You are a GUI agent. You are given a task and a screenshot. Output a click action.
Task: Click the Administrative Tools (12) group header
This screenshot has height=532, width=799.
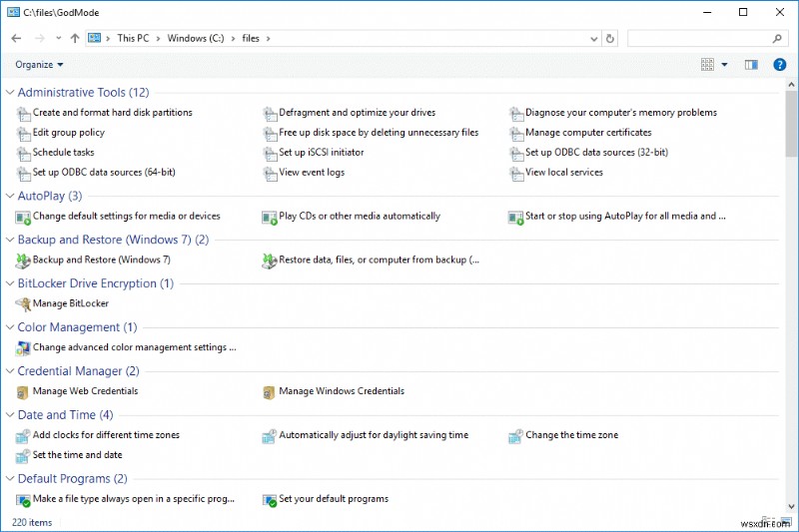[x=84, y=92]
